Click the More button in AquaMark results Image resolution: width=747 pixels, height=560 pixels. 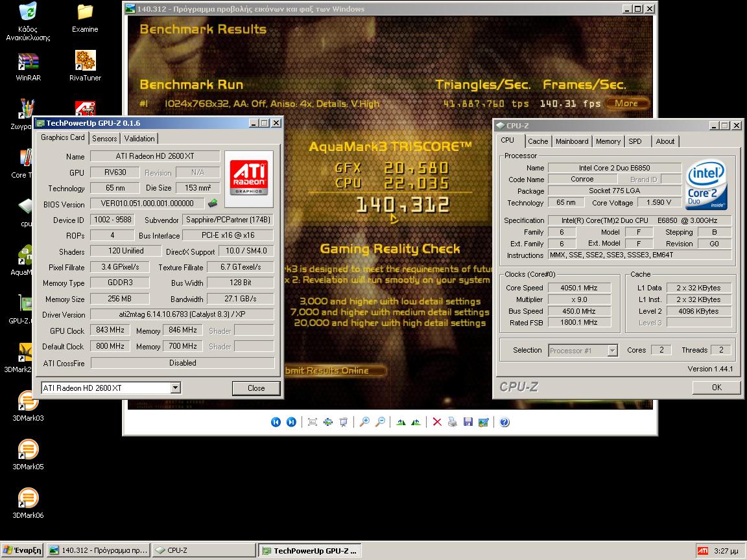click(x=626, y=103)
